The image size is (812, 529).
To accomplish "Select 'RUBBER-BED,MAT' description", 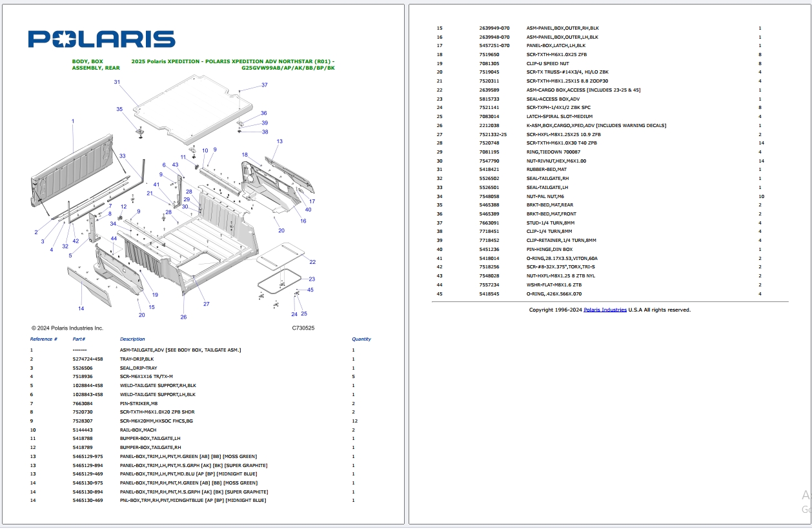I will click(x=547, y=170).
